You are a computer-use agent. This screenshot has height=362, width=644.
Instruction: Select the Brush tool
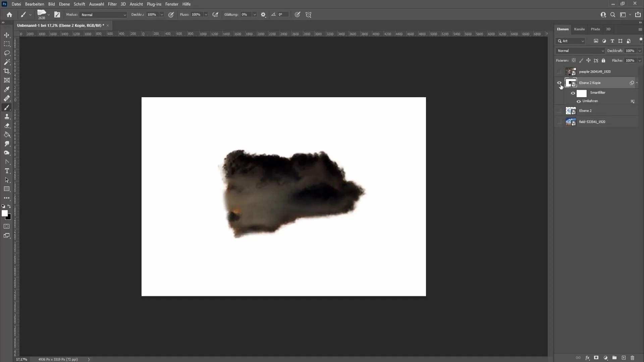tap(7, 107)
